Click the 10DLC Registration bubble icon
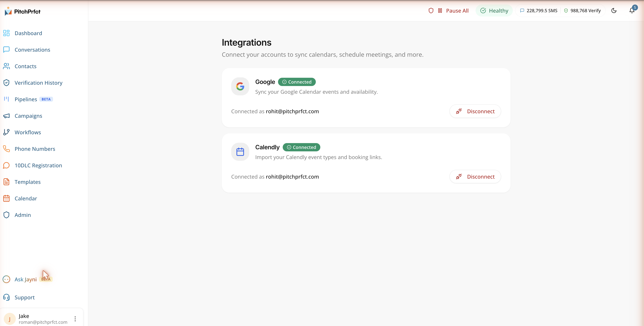 pos(7,165)
